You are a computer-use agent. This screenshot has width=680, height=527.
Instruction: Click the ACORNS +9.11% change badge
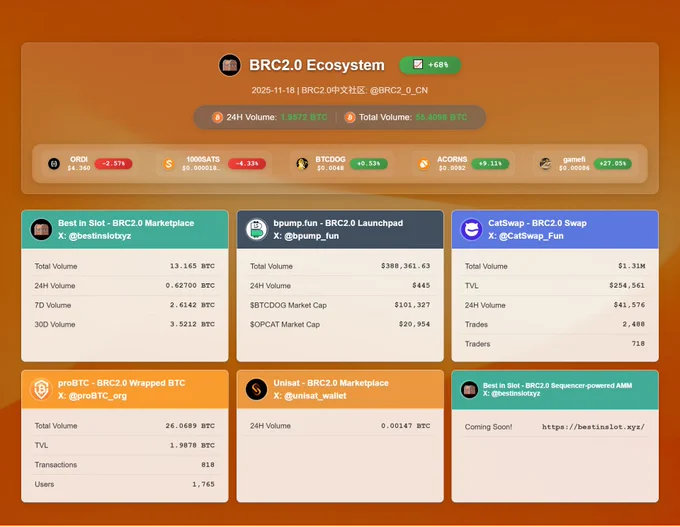pyautogui.click(x=490, y=164)
